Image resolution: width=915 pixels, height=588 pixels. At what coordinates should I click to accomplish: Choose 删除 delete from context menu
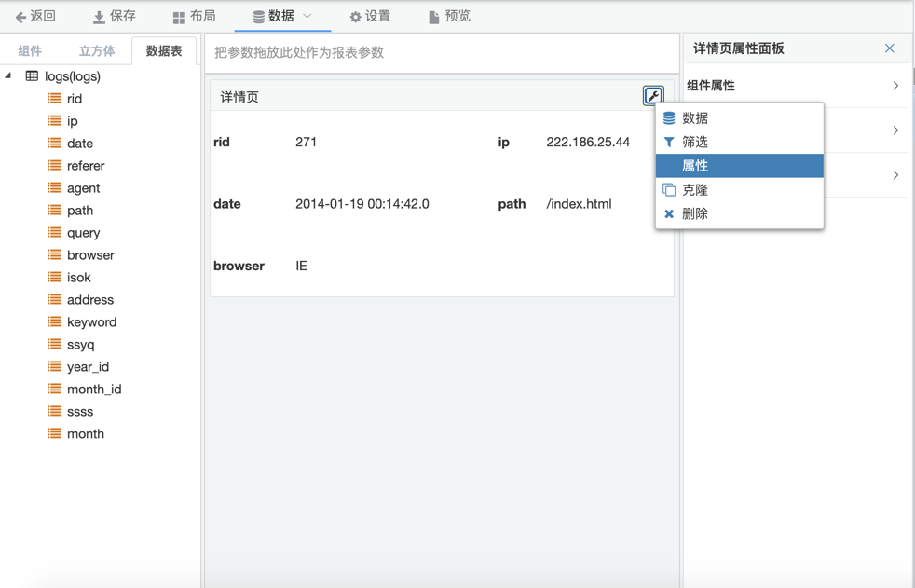[x=695, y=214]
